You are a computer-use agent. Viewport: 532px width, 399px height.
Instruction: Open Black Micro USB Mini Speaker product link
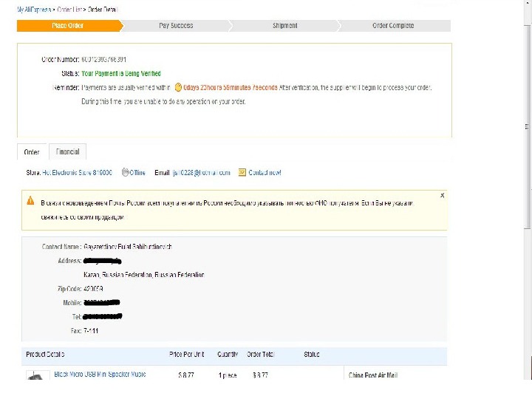(x=100, y=375)
